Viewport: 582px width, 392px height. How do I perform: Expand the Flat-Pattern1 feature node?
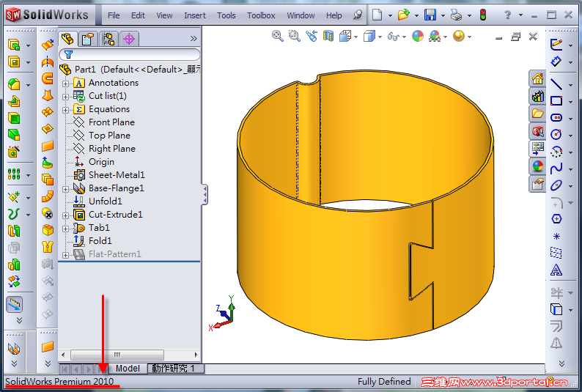tap(65, 255)
